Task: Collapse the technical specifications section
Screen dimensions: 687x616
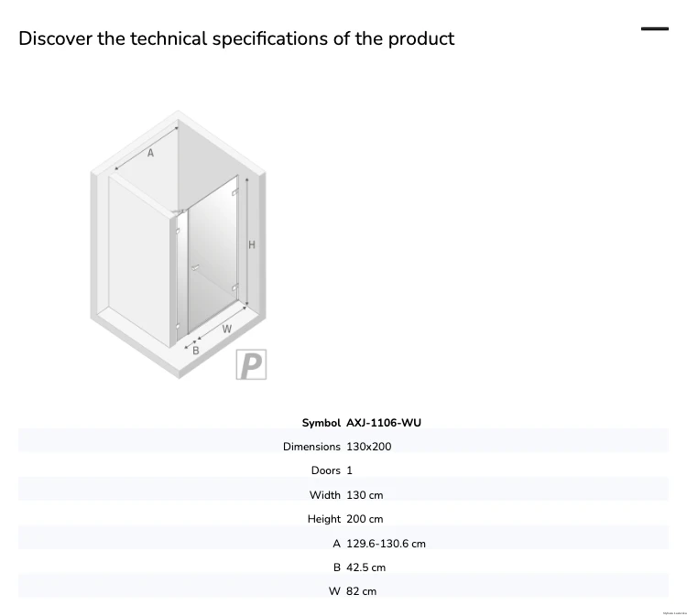Action: click(x=655, y=29)
